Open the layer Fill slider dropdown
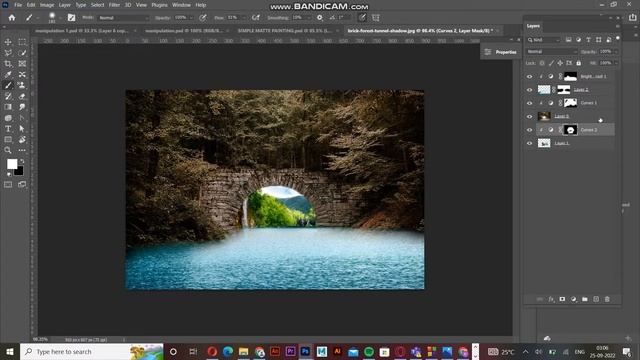The height and width of the screenshot is (360, 640). [616, 63]
